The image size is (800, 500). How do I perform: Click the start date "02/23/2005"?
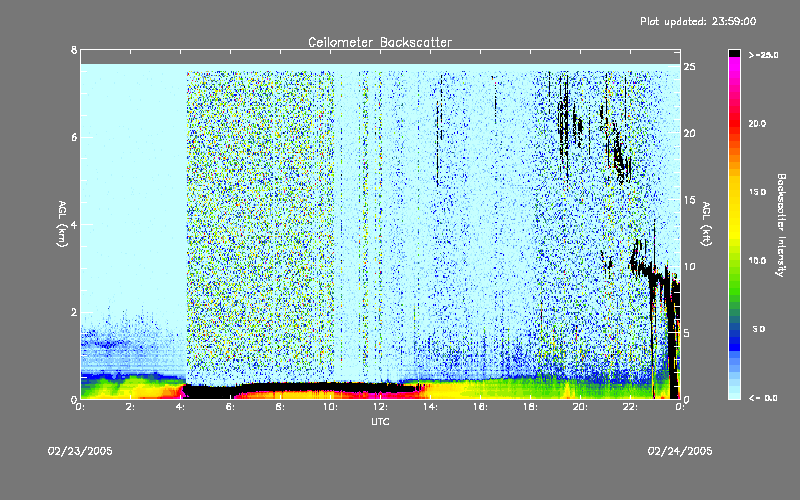click(x=80, y=451)
